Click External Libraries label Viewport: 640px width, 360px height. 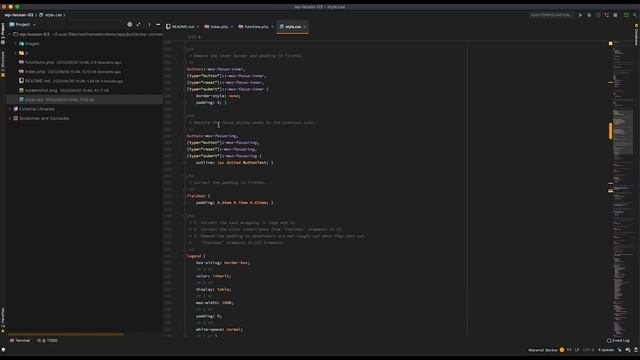click(37, 109)
